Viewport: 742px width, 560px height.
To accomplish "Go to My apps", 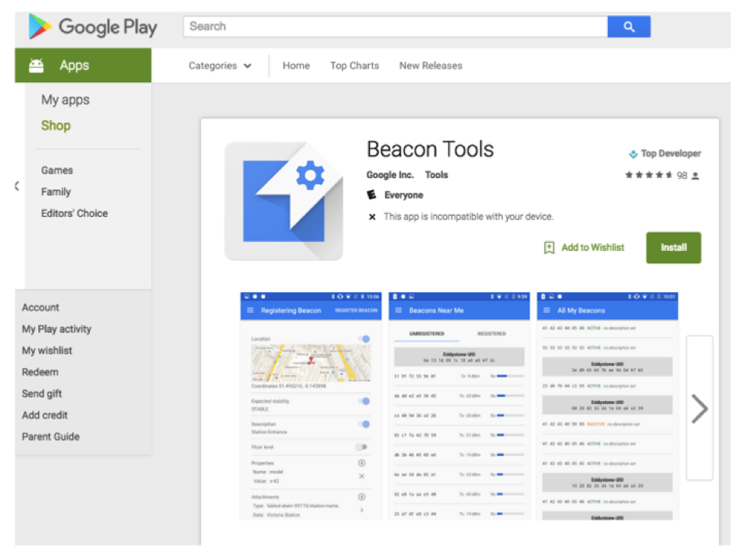I will [65, 100].
